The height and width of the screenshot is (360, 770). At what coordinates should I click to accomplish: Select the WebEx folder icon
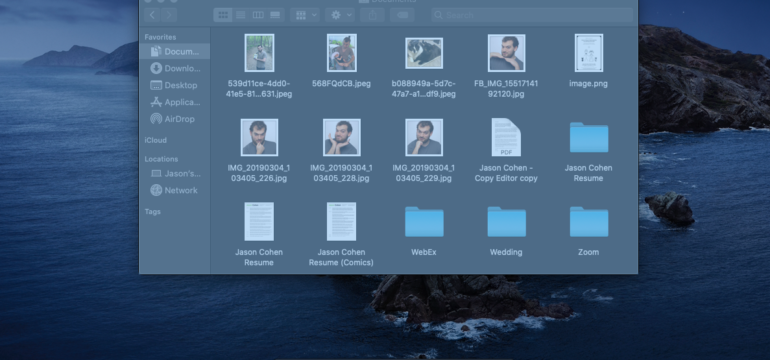424,222
